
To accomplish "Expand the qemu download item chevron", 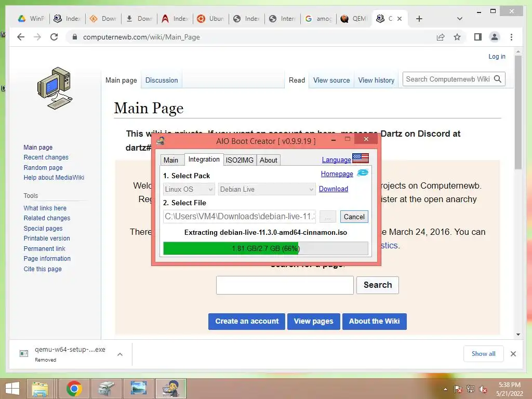I will click(120, 354).
